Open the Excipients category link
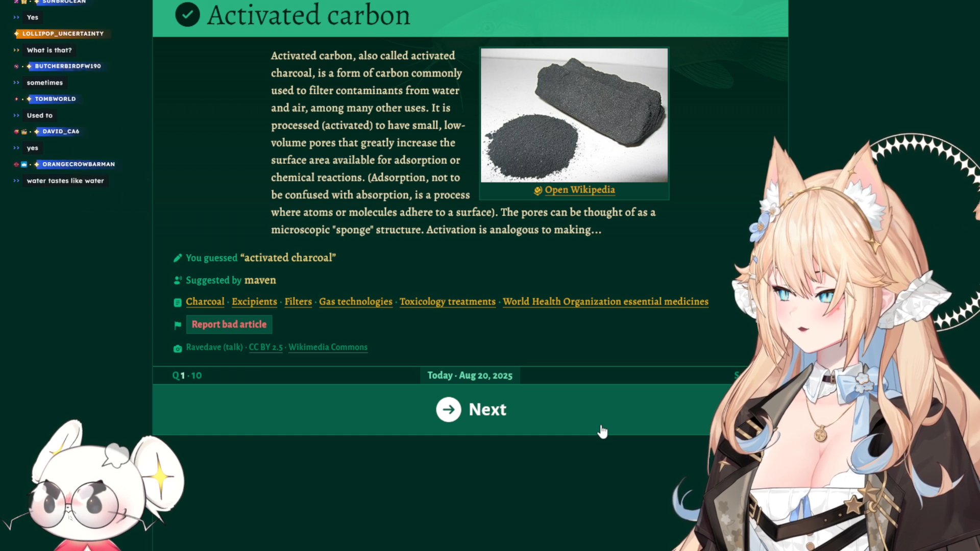Image resolution: width=980 pixels, height=551 pixels. point(254,302)
